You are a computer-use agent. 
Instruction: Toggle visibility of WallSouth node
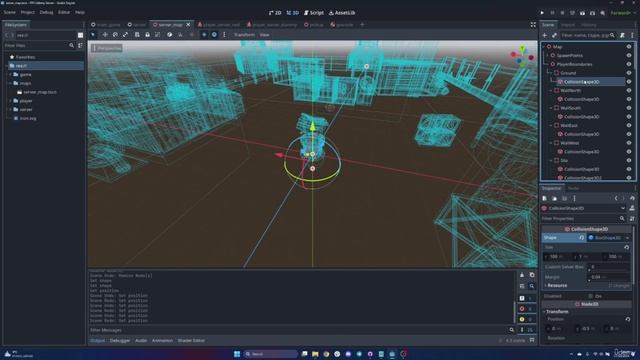[x=629, y=108]
